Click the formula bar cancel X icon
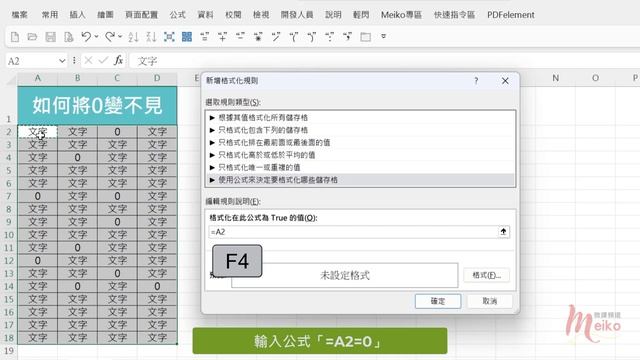Image resolution: width=640 pixels, height=360 pixels. (x=88, y=61)
